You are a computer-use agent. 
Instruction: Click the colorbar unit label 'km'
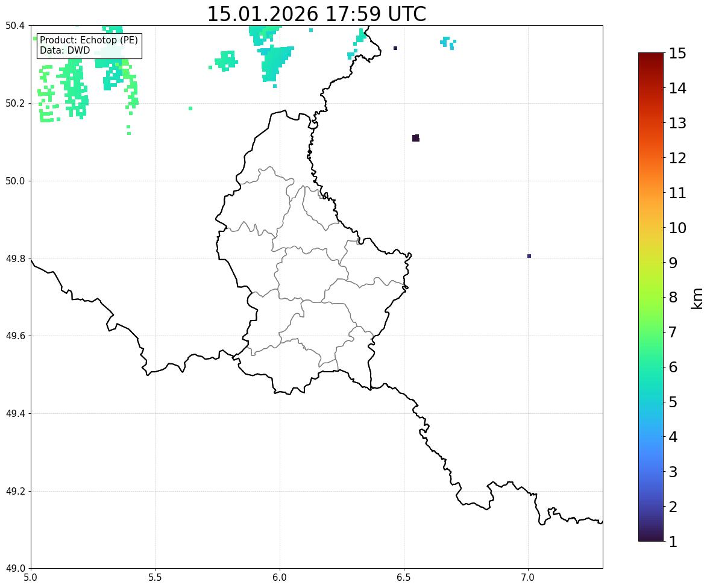pyautogui.click(x=697, y=299)
